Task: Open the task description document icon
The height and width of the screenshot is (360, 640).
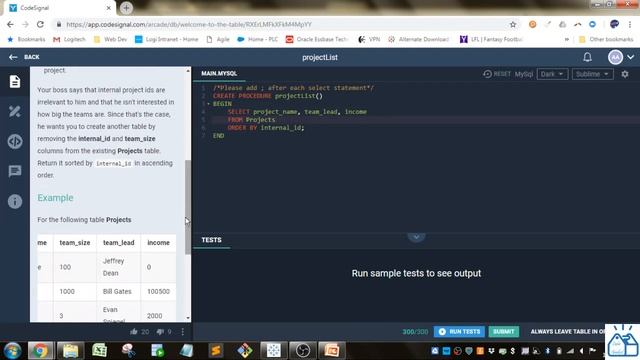Action: point(15,81)
